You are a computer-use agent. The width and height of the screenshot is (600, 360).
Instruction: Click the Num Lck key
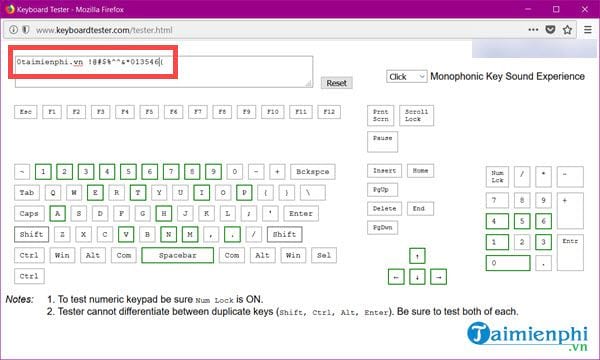click(497, 177)
